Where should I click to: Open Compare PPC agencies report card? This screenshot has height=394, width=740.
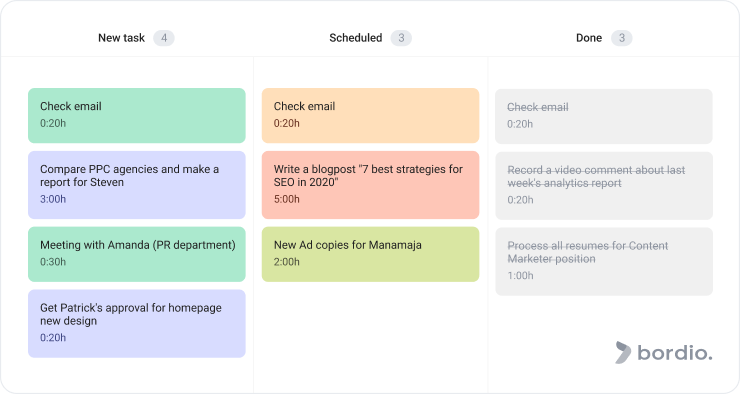click(x=137, y=185)
